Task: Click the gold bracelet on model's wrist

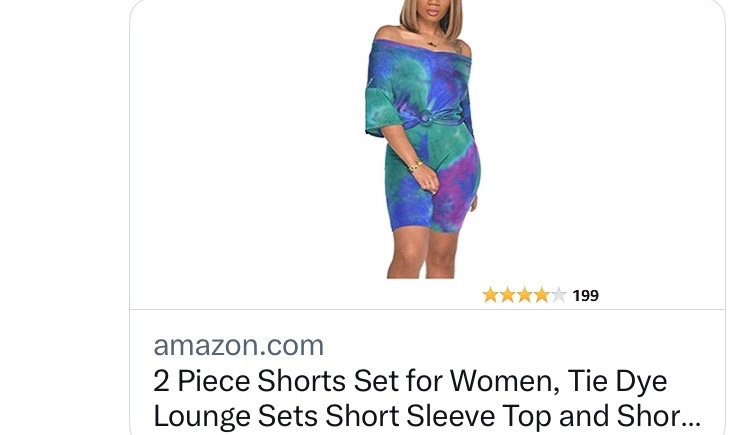Action: (x=415, y=166)
